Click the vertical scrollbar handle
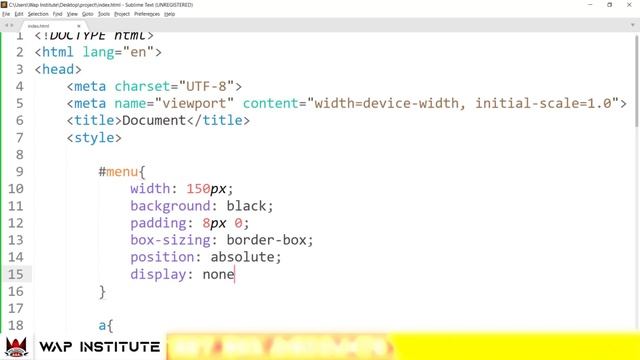Image resolution: width=640 pixels, height=360 pixels. click(637, 80)
